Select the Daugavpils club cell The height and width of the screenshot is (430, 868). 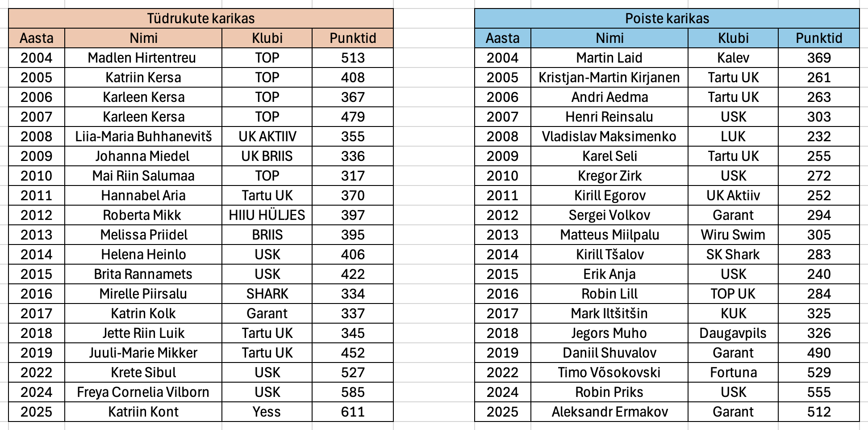pyautogui.click(x=733, y=333)
